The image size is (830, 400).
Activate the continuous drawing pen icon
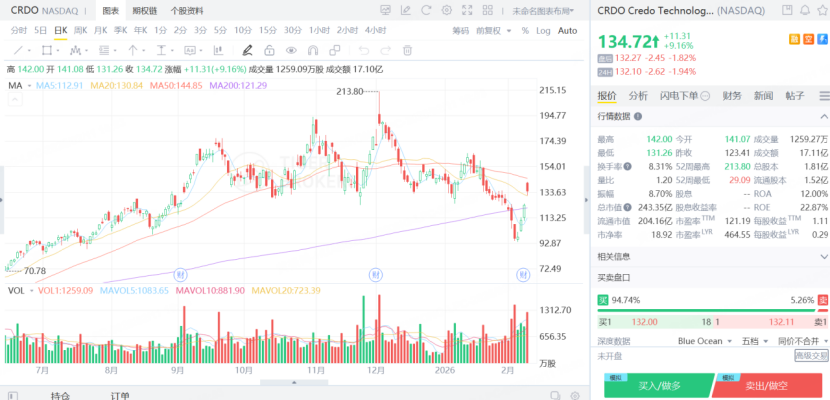coord(247,51)
